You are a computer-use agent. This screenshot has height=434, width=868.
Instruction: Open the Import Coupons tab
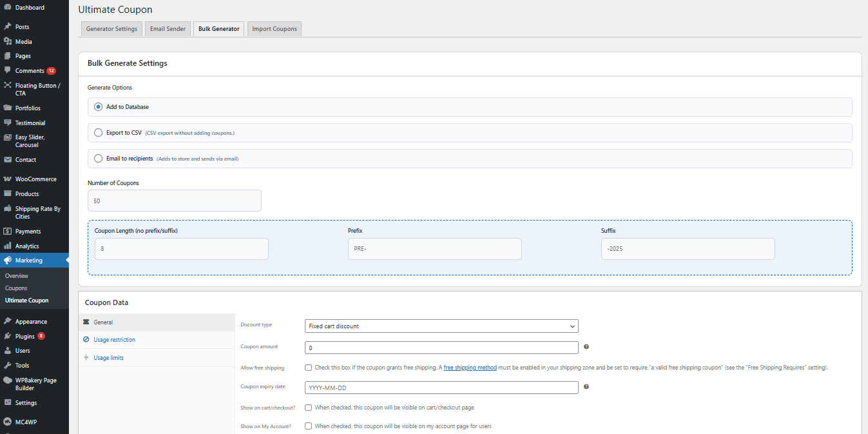(x=275, y=29)
